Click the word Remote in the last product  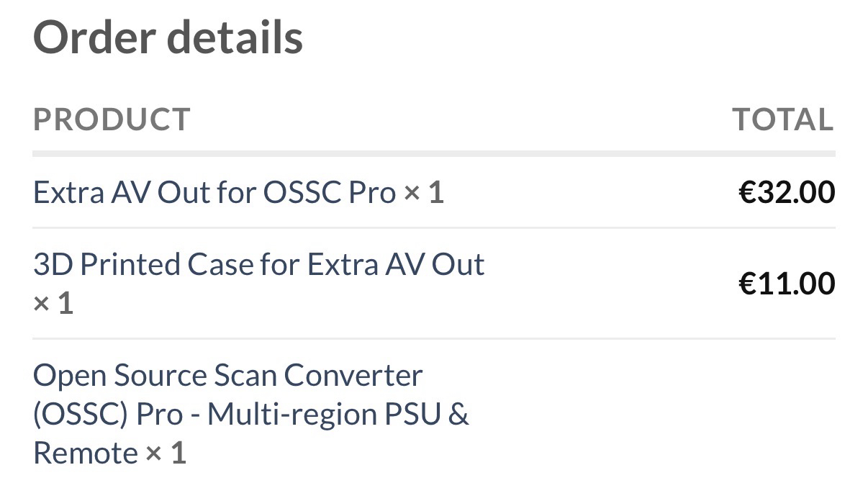point(86,453)
